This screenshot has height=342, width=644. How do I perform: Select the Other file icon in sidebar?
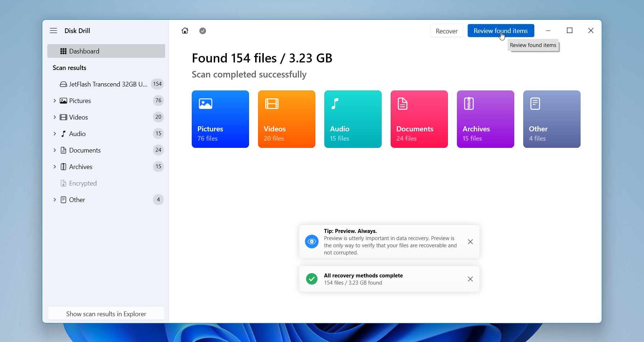coord(63,200)
